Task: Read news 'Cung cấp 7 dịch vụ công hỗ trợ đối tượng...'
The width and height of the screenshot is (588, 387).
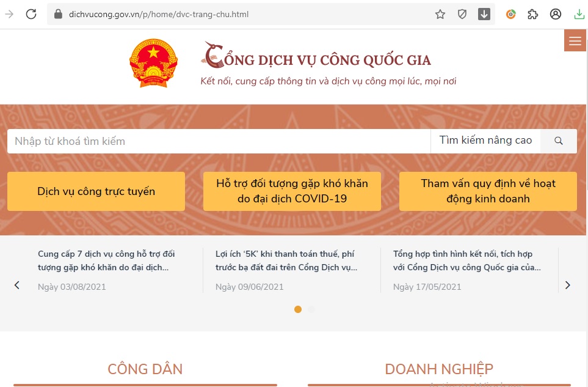Action: (106, 260)
